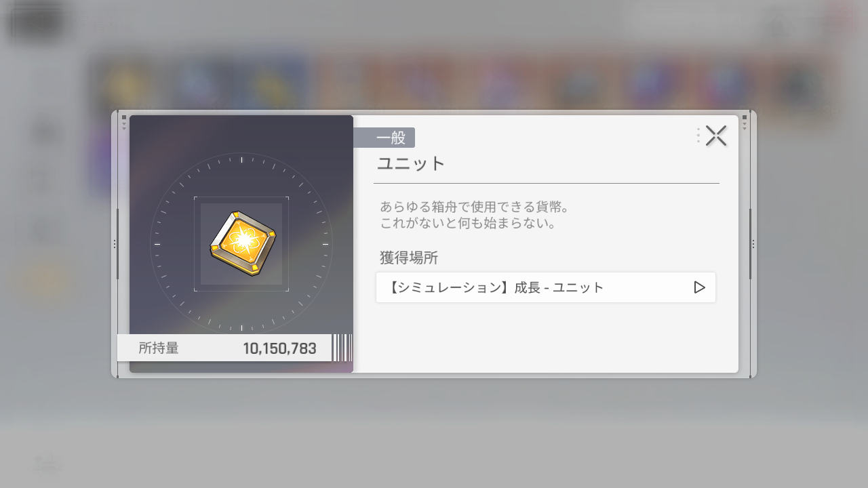Tap the blurred home icon behind the dialog

point(778,26)
